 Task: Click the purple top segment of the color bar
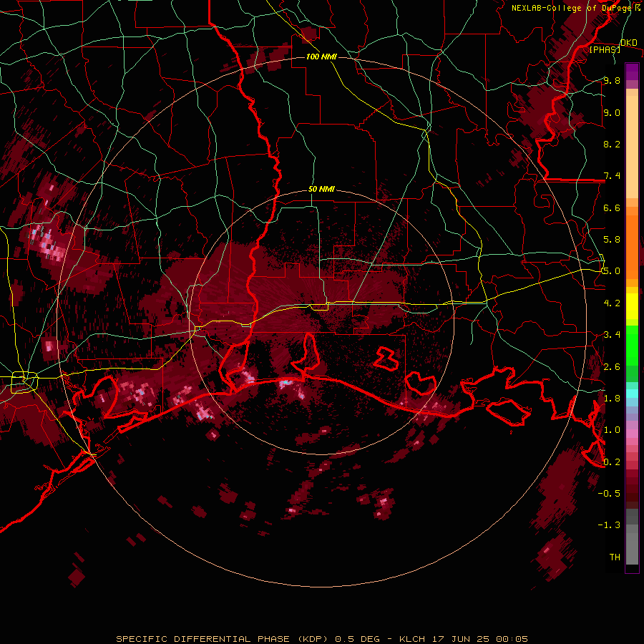[632, 72]
